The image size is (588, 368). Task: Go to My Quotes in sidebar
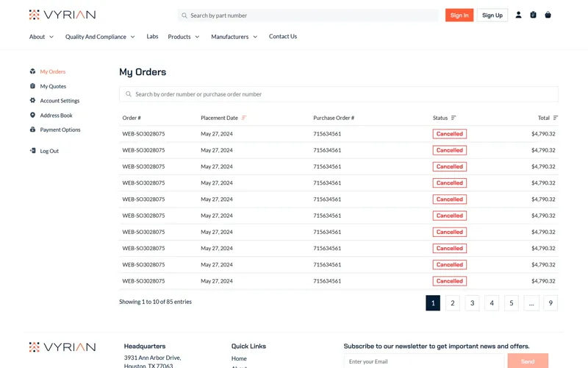pyautogui.click(x=53, y=86)
